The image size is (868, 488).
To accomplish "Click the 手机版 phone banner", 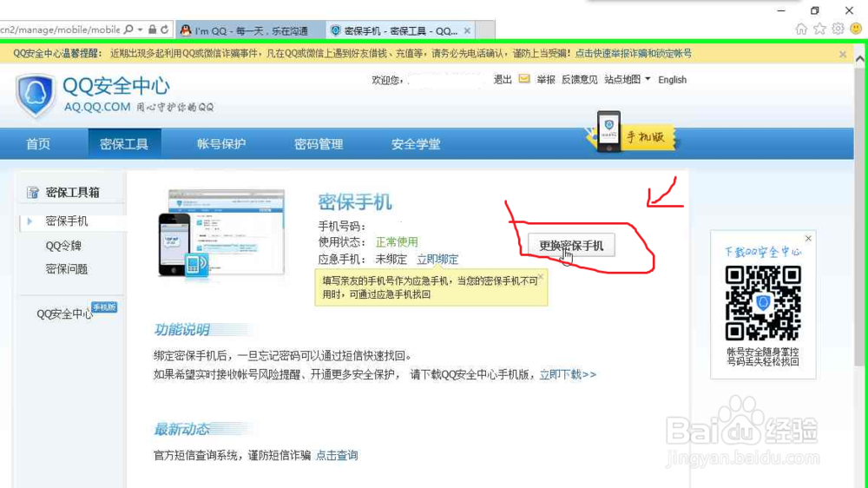I will [631, 133].
